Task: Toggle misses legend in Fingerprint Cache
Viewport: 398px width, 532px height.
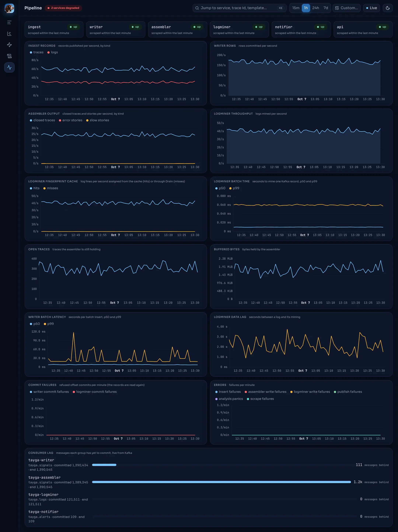Action: (x=50, y=188)
